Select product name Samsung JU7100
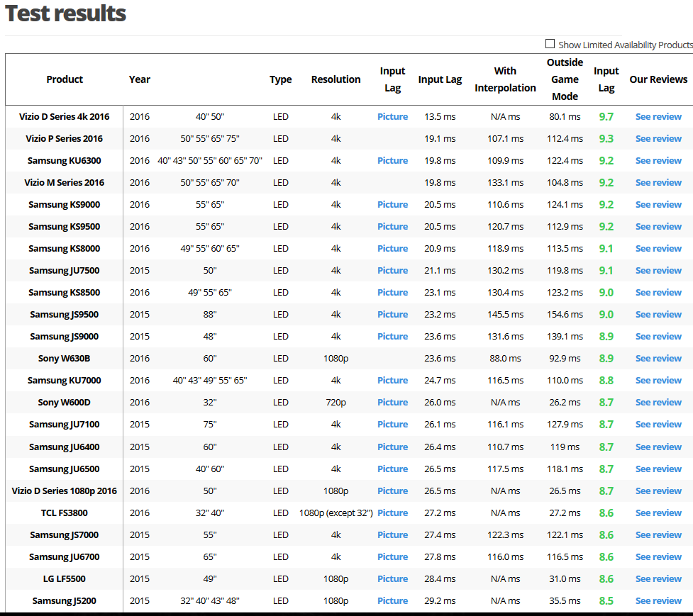 (65, 425)
